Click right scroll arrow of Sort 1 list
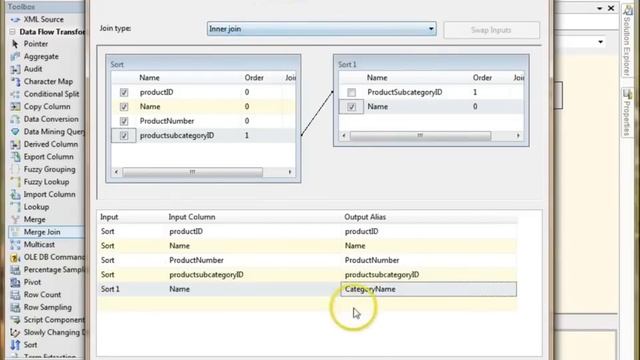 (x=518, y=136)
